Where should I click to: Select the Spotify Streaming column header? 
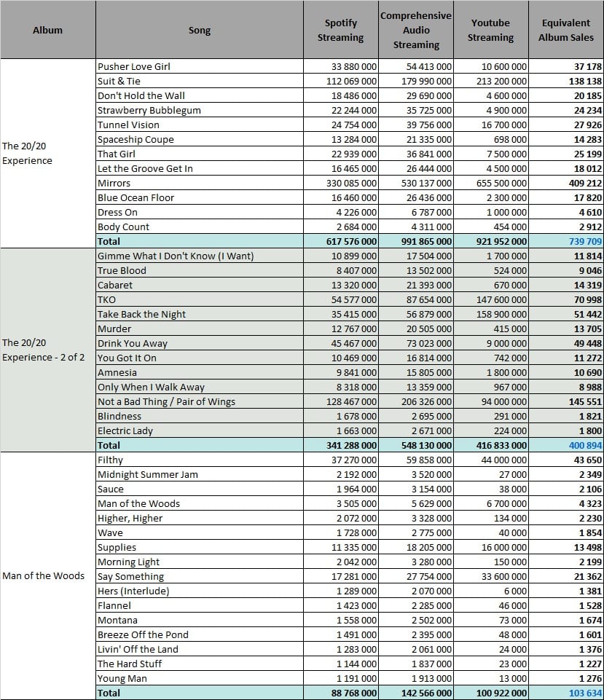coord(340,29)
